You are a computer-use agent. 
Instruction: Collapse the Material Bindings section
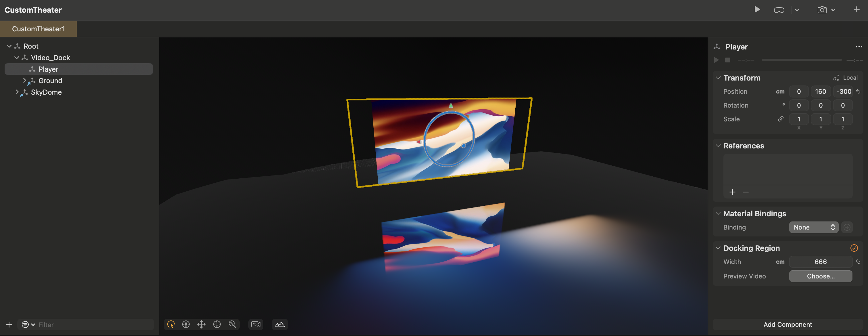pos(718,213)
